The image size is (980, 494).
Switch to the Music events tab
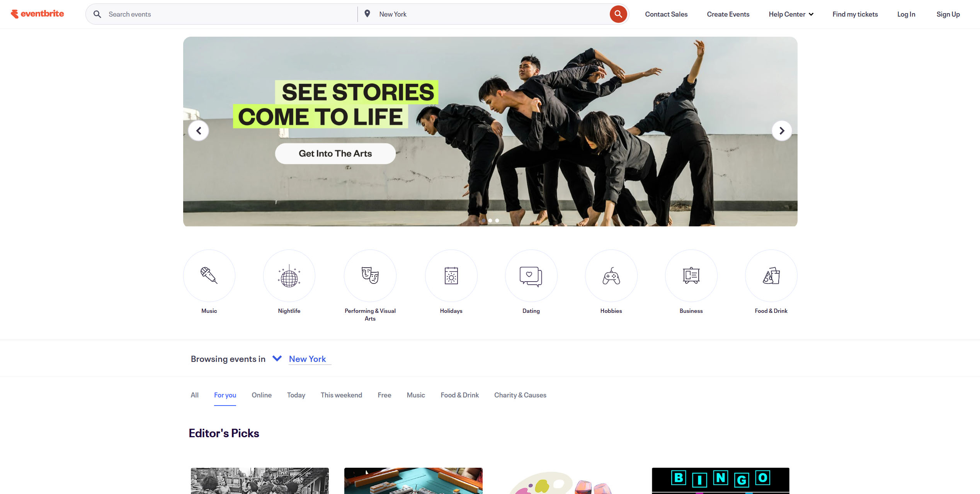[416, 395]
